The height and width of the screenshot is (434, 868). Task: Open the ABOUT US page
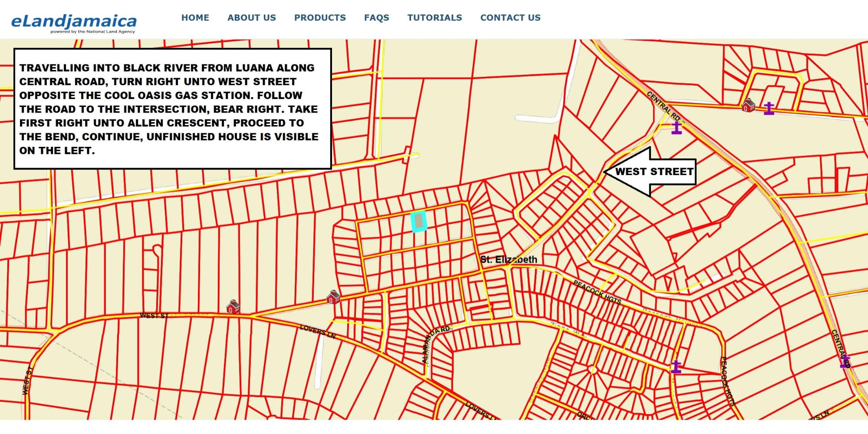pyautogui.click(x=252, y=18)
